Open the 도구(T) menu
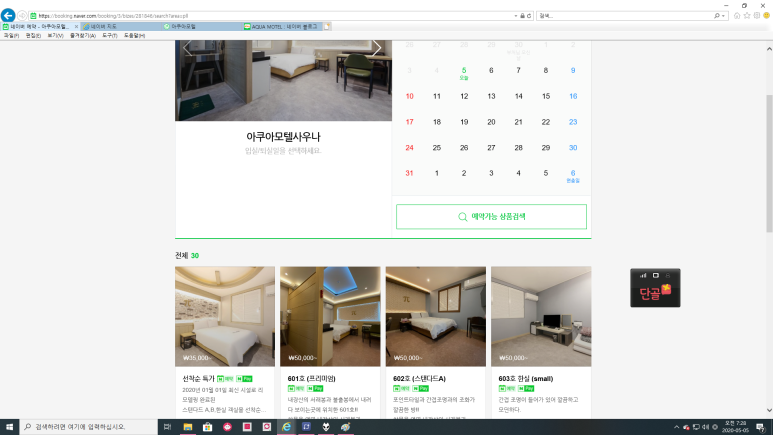The width and height of the screenshot is (773, 435). [x=109, y=36]
